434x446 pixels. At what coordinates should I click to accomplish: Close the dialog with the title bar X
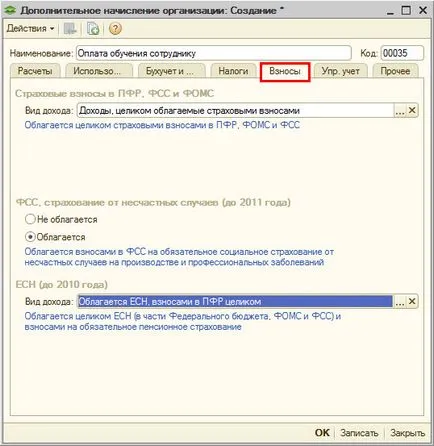423,10
